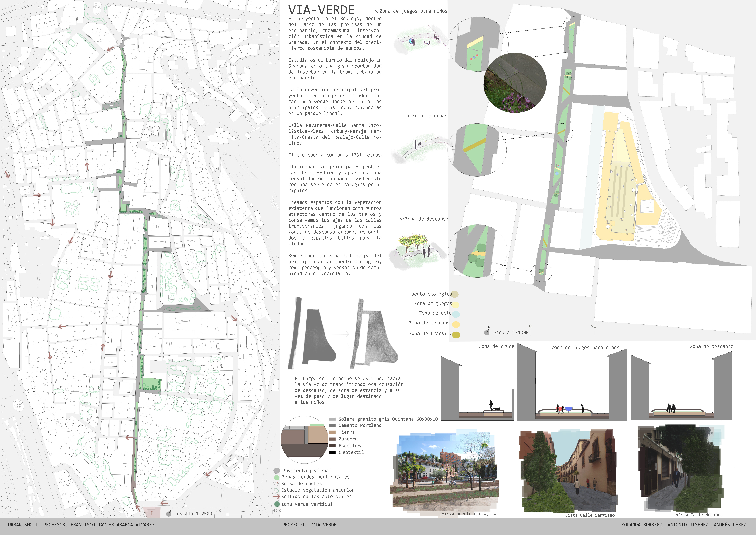Click the arrow symbol for Sentido calles automóviles
The height and width of the screenshot is (535, 756).
tap(276, 496)
